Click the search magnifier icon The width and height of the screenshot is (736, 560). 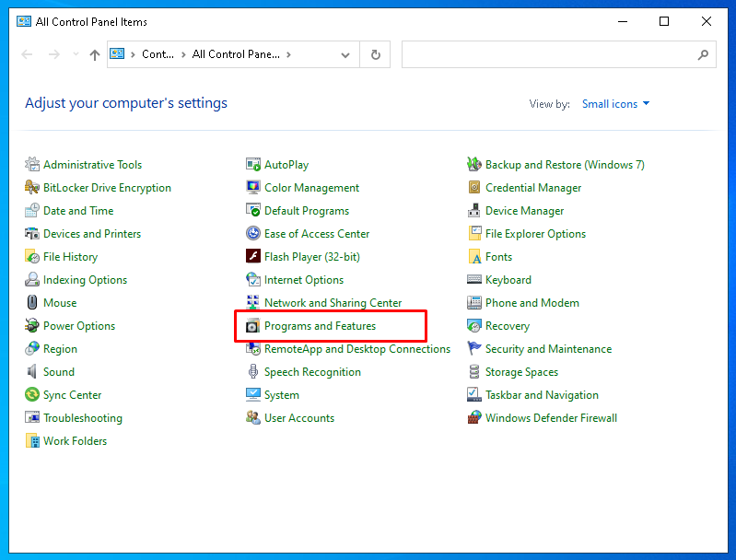click(x=703, y=54)
